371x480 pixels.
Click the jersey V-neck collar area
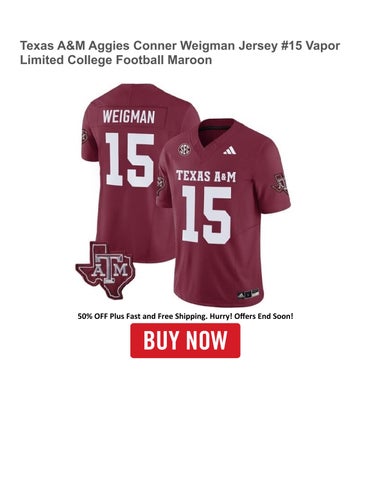click(x=218, y=133)
